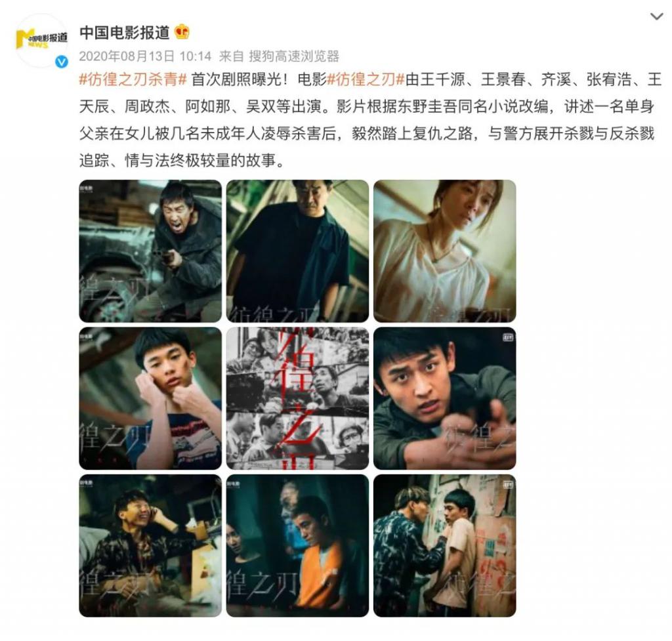The width and height of the screenshot is (672, 641).
Task: Open the 中国电影报道 account name link
Action: 125,33
